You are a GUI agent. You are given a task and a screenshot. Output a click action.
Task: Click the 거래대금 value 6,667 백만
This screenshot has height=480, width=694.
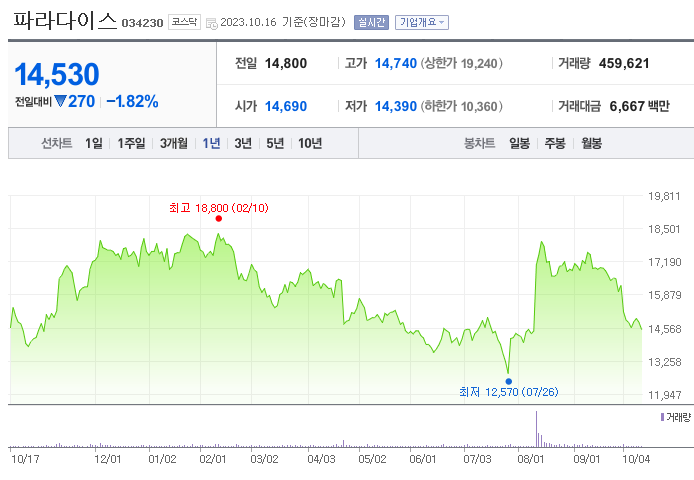pyautogui.click(x=639, y=106)
